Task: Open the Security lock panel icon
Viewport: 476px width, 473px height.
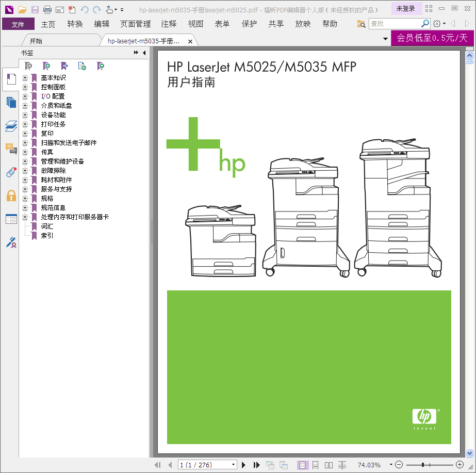Action: coord(11,195)
